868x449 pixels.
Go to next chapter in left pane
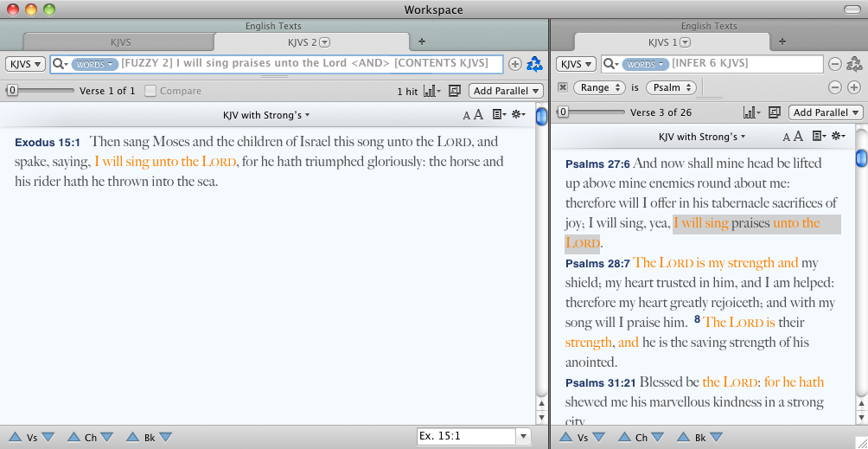tap(107, 437)
